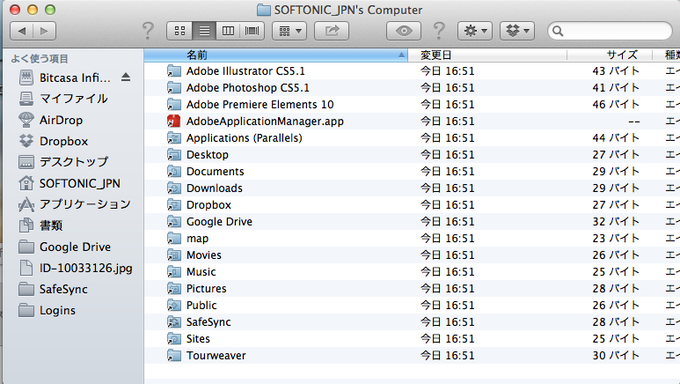Select the Adobe Premiere Elements 10 name
The height and width of the screenshot is (384, 680).
(260, 105)
